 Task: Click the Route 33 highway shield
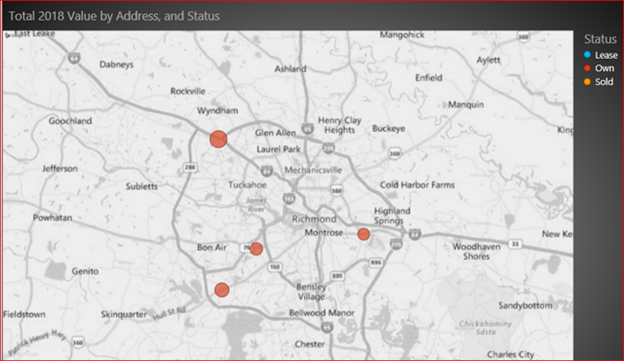tap(515, 244)
